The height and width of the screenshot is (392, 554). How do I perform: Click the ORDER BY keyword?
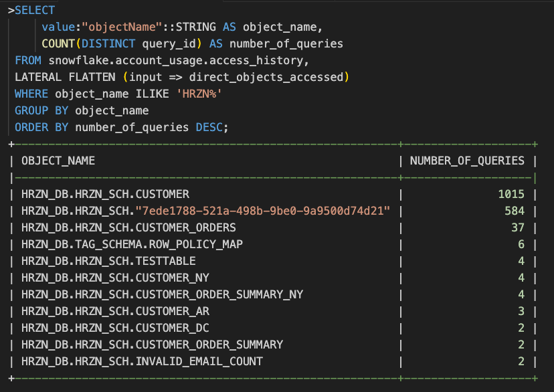tap(41, 127)
